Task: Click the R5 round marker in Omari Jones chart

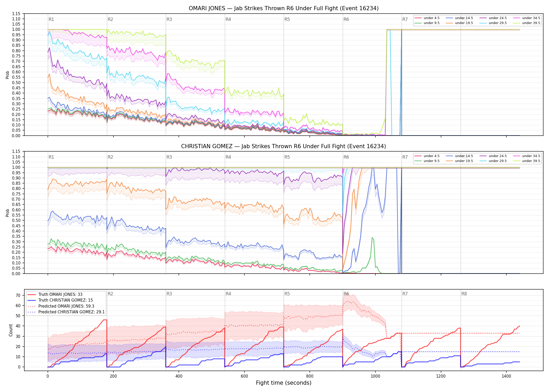Action: (x=287, y=19)
